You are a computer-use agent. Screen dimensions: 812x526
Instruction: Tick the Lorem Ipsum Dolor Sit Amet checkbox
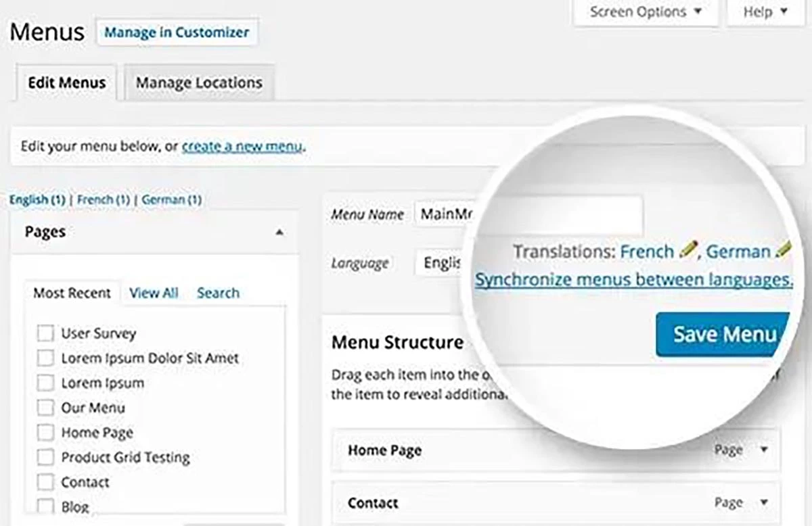tap(45, 358)
